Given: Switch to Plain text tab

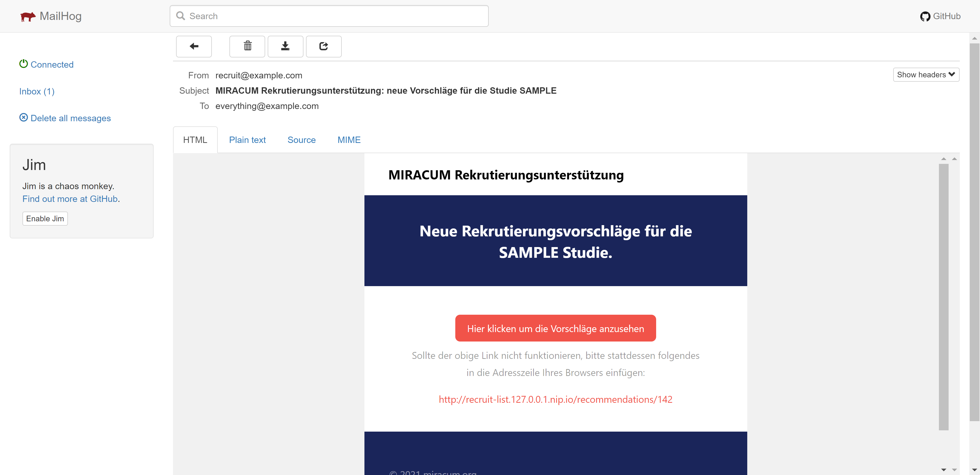Looking at the screenshot, I should (x=247, y=140).
